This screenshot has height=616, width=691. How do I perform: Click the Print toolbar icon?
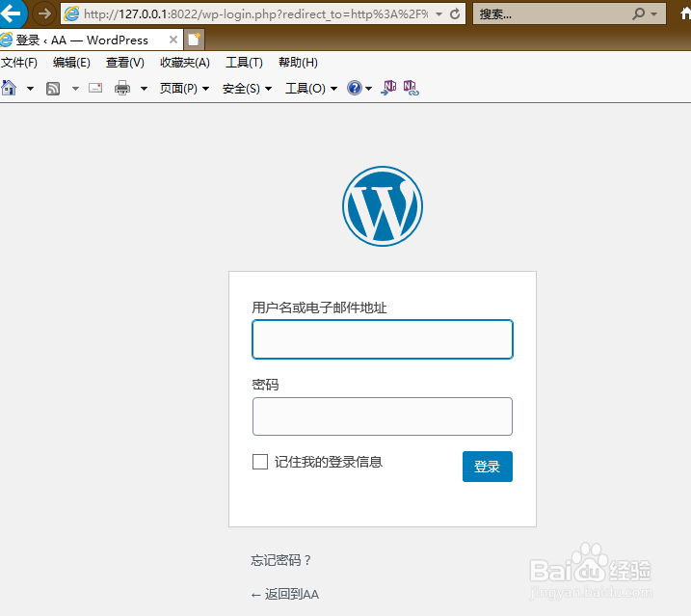122,88
